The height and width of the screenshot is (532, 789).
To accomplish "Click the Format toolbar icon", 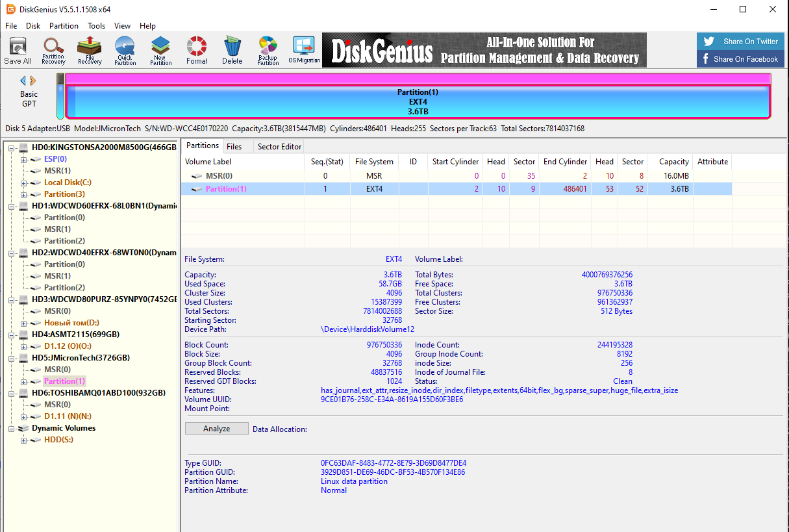I will click(197, 50).
